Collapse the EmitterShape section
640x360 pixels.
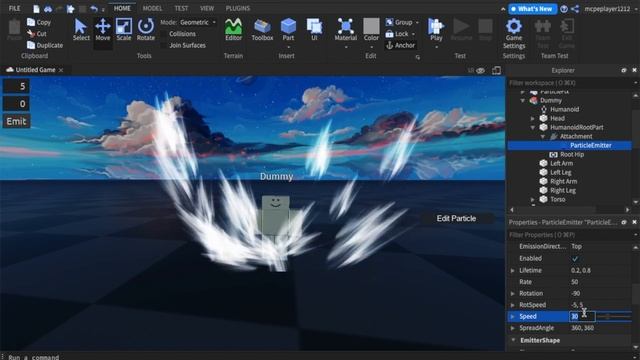[x=513, y=340]
